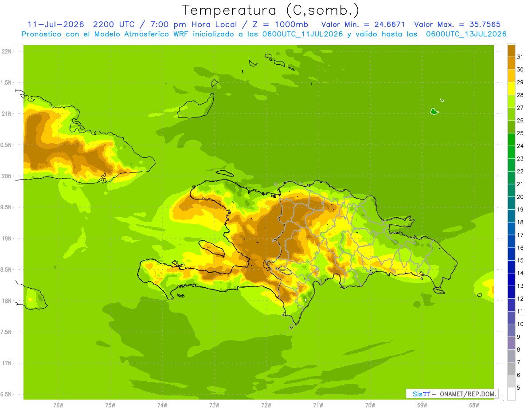Click the legend value "20"
532x411 pixels.
point(520,196)
